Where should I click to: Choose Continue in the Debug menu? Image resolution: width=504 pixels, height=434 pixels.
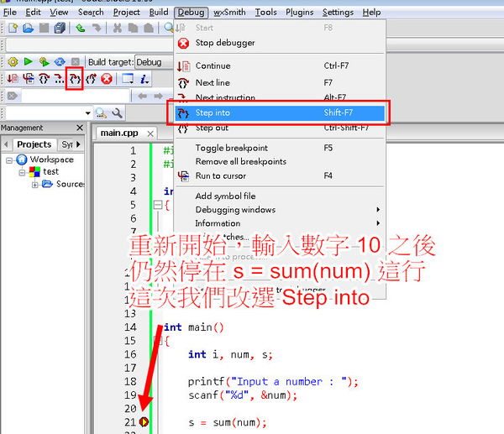pyautogui.click(x=280, y=65)
